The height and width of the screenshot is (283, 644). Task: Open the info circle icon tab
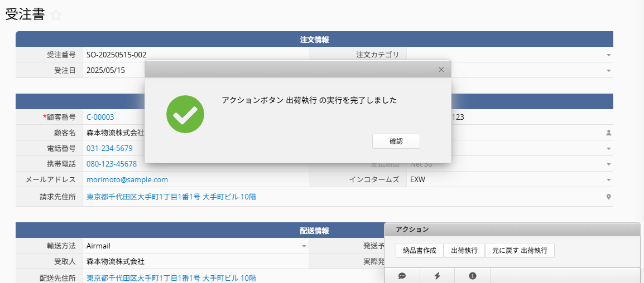[x=472, y=276]
